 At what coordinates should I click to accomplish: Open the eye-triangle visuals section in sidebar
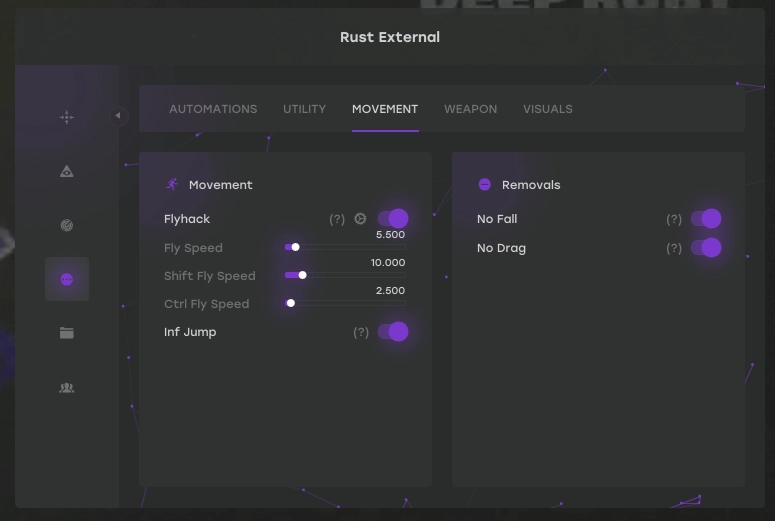[67, 172]
